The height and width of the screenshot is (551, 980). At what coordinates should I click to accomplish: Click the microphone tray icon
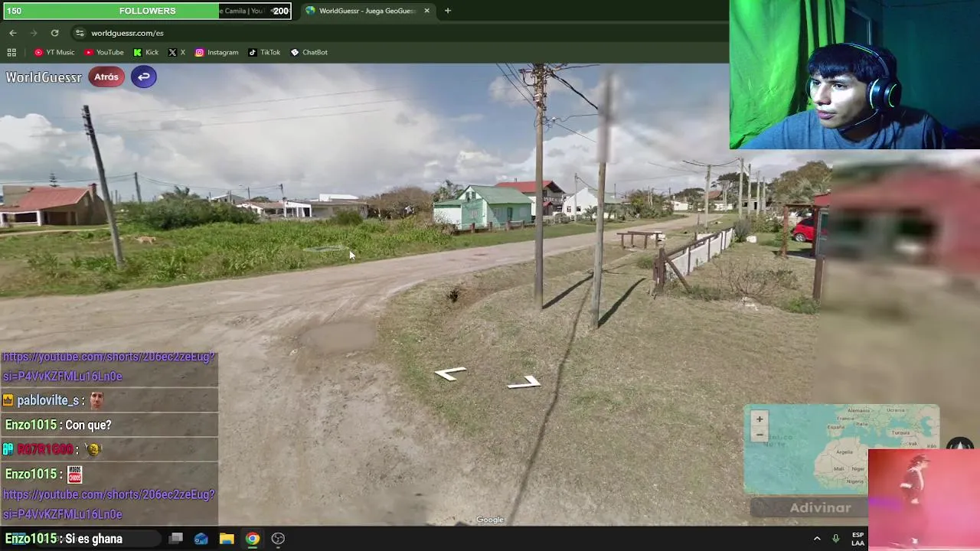pyautogui.click(x=835, y=539)
